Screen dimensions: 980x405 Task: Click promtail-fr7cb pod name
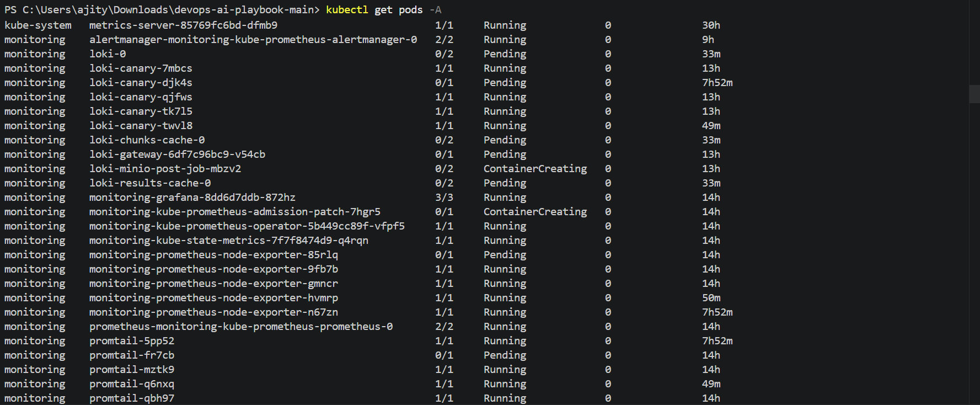coord(132,355)
